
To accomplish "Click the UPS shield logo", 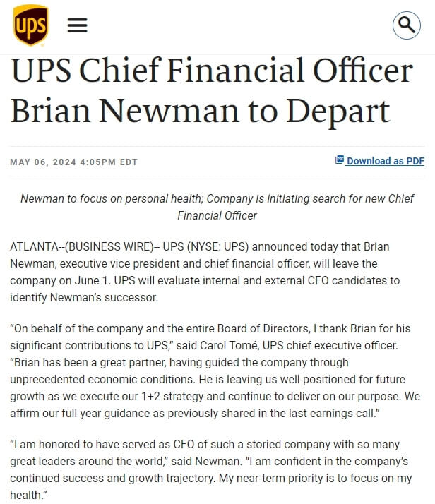I will (30, 25).
